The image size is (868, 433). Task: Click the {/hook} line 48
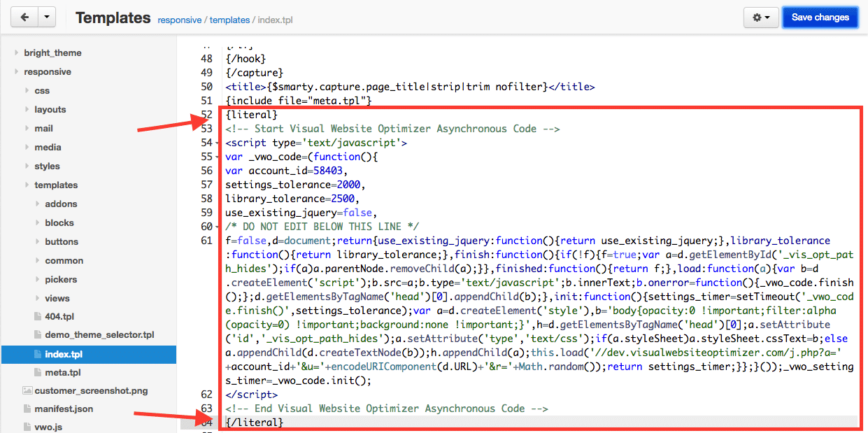pyautogui.click(x=246, y=59)
